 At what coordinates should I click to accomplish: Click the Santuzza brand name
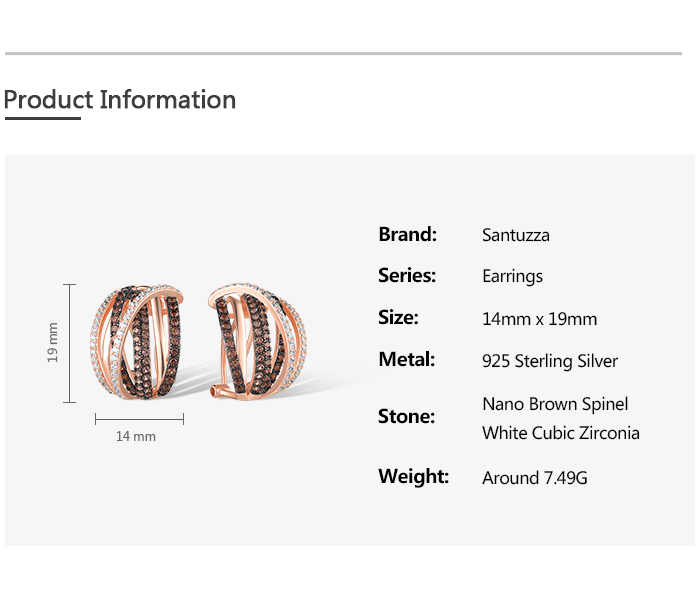[x=516, y=236]
